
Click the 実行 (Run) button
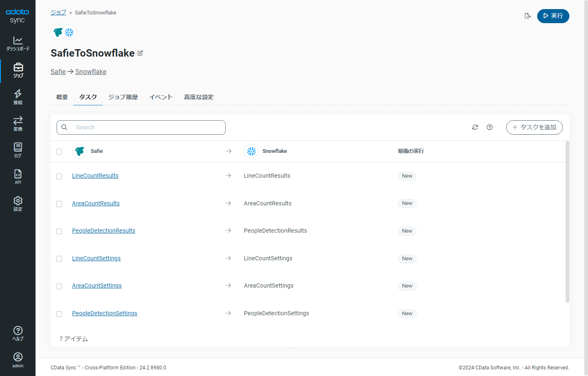click(x=553, y=16)
